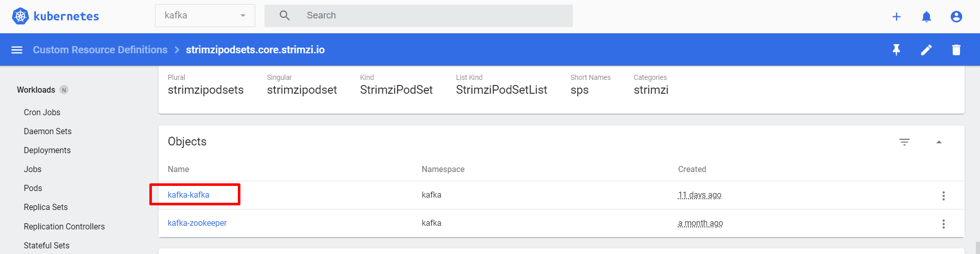Click the Namespace column header
Image resolution: width=980 pixels, height=254 pixels.
point(443,169)
